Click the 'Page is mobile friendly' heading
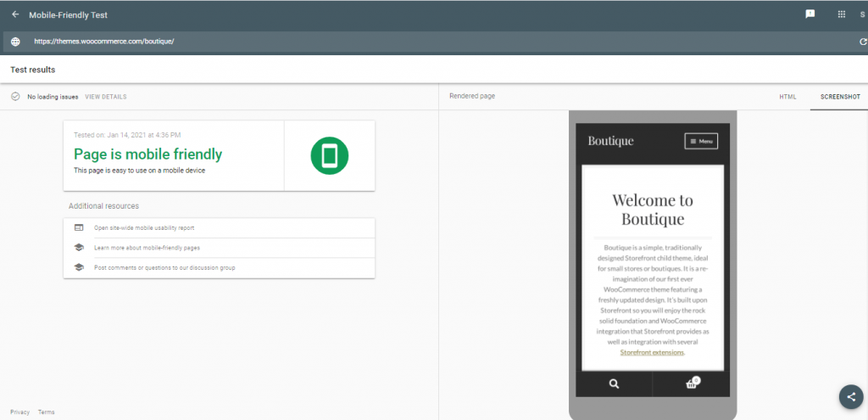 tap(147, 154)
